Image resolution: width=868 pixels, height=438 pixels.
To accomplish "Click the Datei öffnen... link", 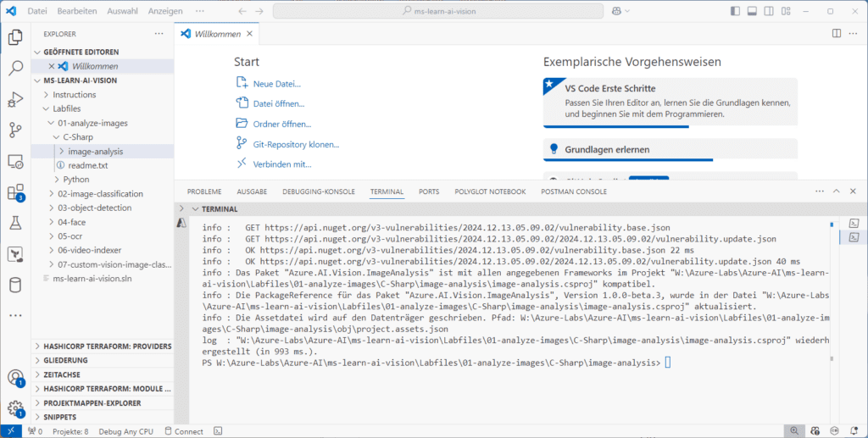I will coord(278,103).
